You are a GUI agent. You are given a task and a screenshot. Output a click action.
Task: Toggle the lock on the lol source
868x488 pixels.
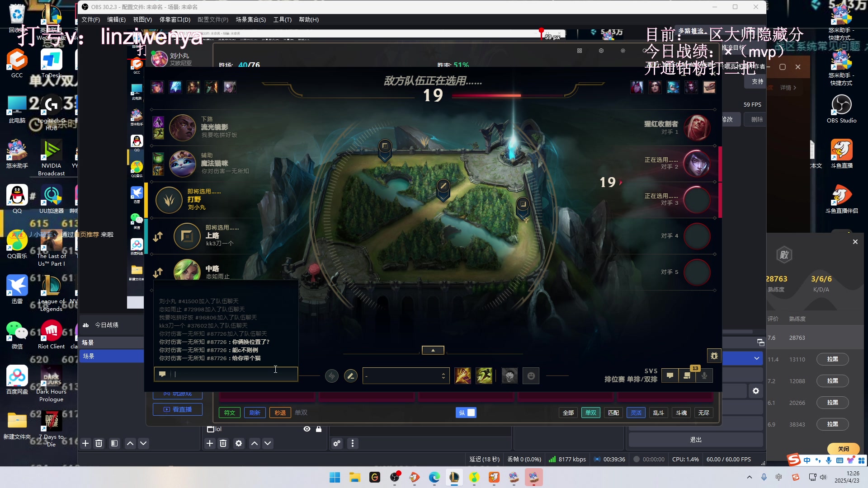tap(319, 429)
